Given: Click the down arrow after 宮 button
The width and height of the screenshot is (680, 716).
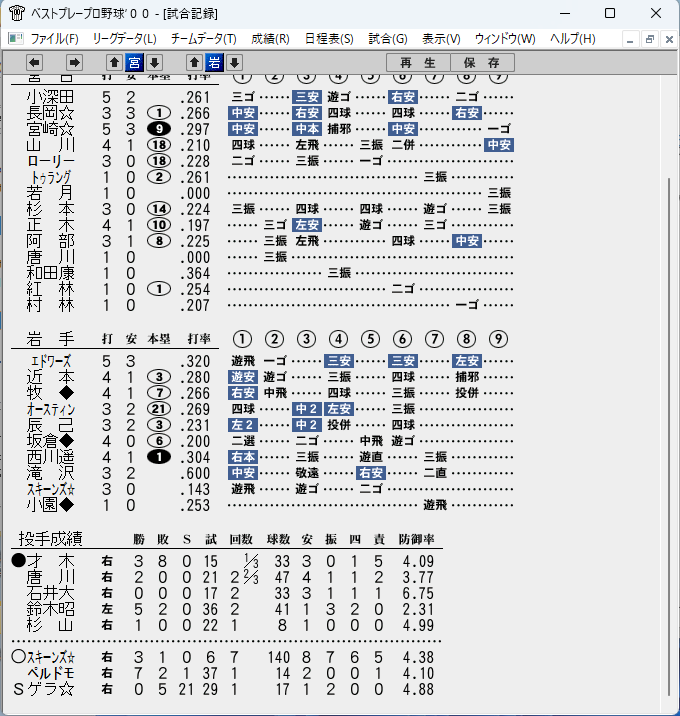Looking at the screenshot, I should [x=154, y=62].
